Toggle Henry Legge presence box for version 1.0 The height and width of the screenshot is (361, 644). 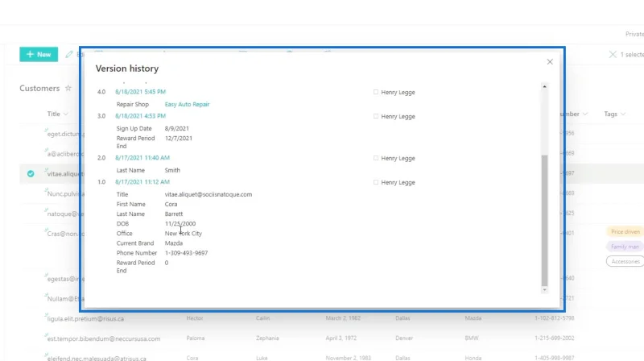click(x=376, y=182)
